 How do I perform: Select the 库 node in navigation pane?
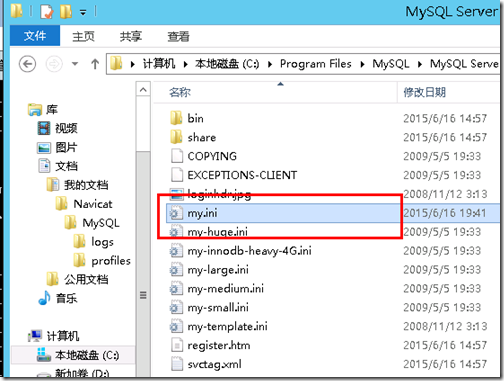tap(52, 109)
